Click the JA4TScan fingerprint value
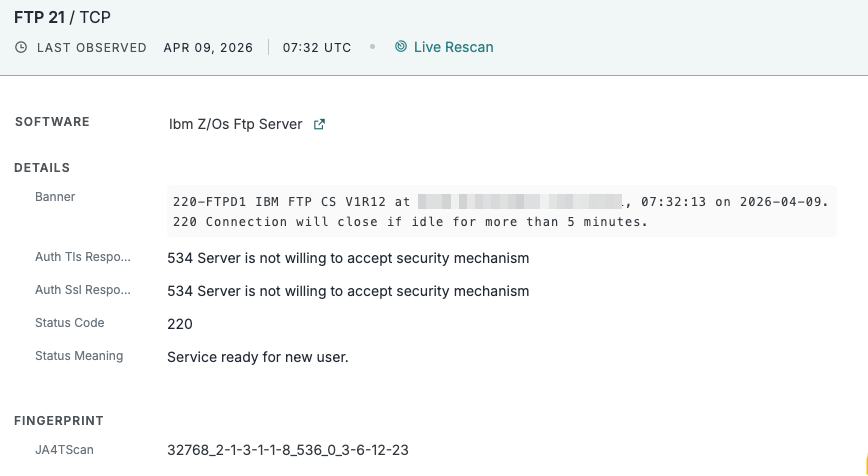 288,450
